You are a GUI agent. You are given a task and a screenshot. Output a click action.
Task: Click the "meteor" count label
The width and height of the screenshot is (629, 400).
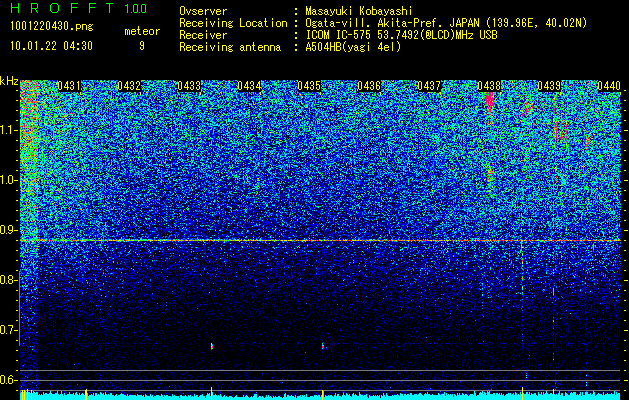[x=142, y=31]
